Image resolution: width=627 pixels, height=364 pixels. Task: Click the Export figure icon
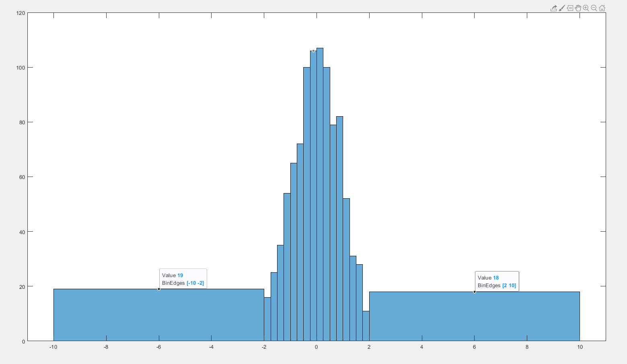click(x=554, y=8)
